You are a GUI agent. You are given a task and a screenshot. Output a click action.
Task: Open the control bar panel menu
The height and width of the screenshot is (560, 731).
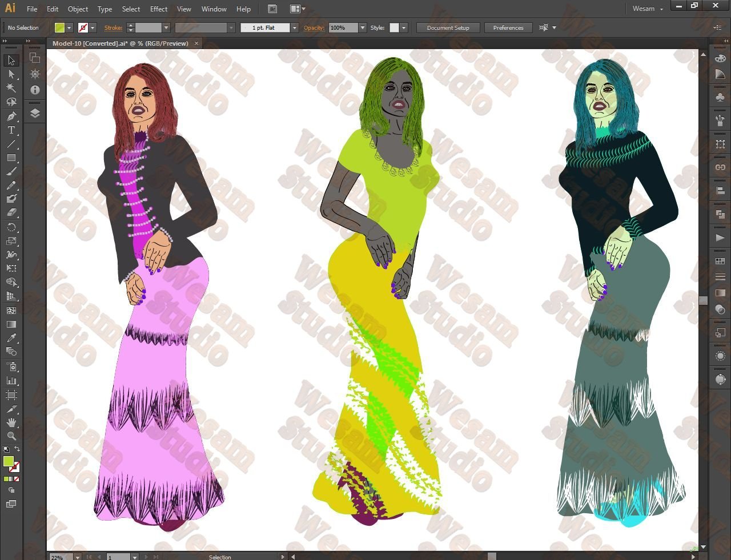(718, 27)
